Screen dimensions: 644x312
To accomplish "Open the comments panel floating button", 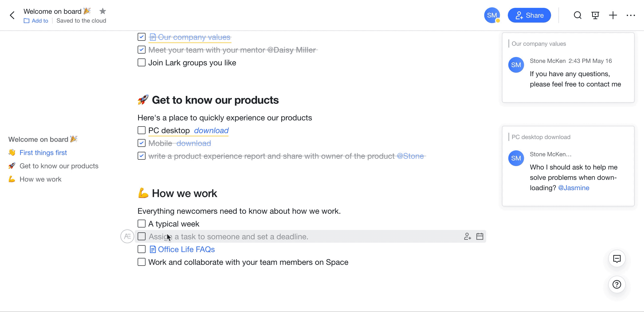I will [x=617, y=258].
